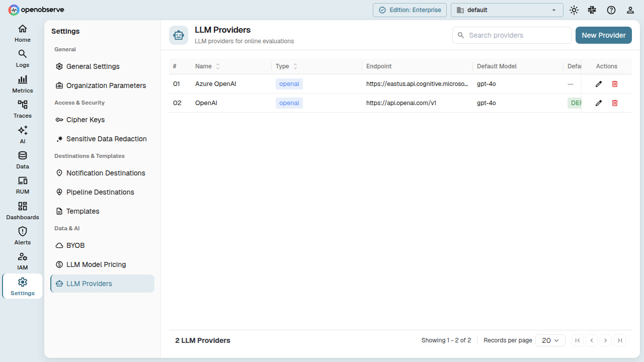This screenshot has width=644, height=362.
Task: Go to last page of results
Action: pyautogui.click(x=620, y=340)
